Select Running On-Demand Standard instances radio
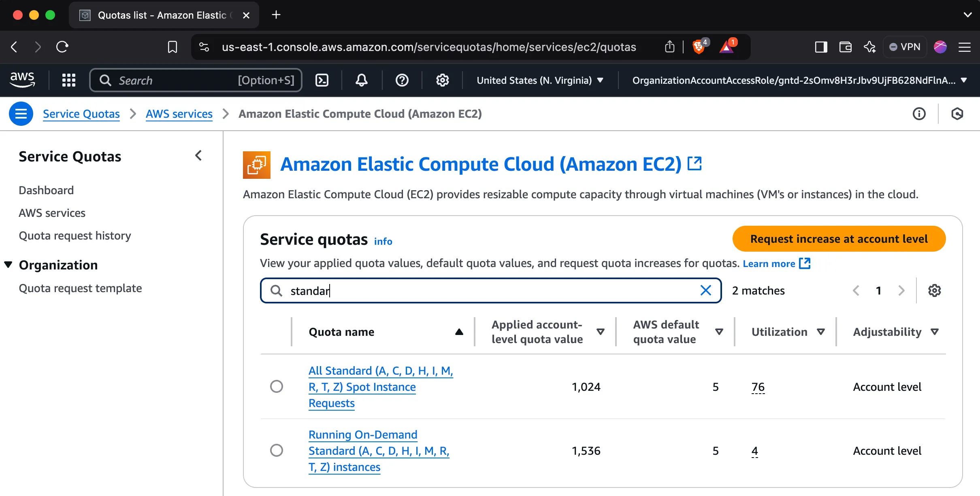Image resolution: width=980 pixels, height=496 pixels. (x=277, y=450)
